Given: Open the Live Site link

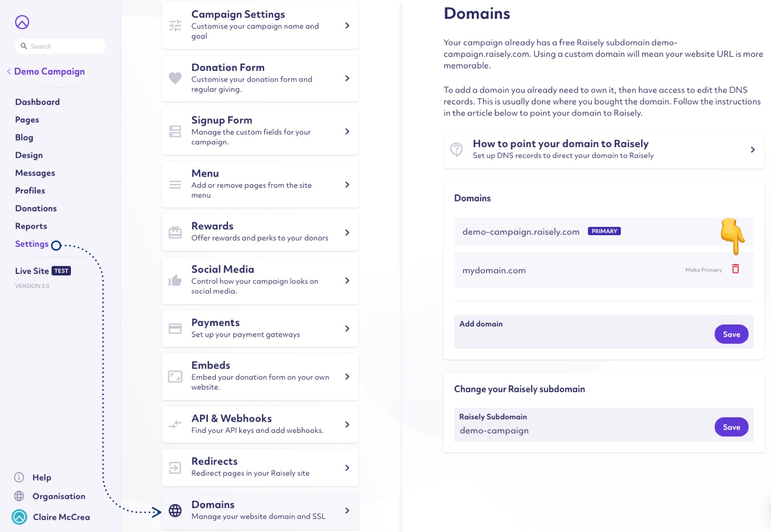Looking at the screenshot, I should (x=32, y=271).
